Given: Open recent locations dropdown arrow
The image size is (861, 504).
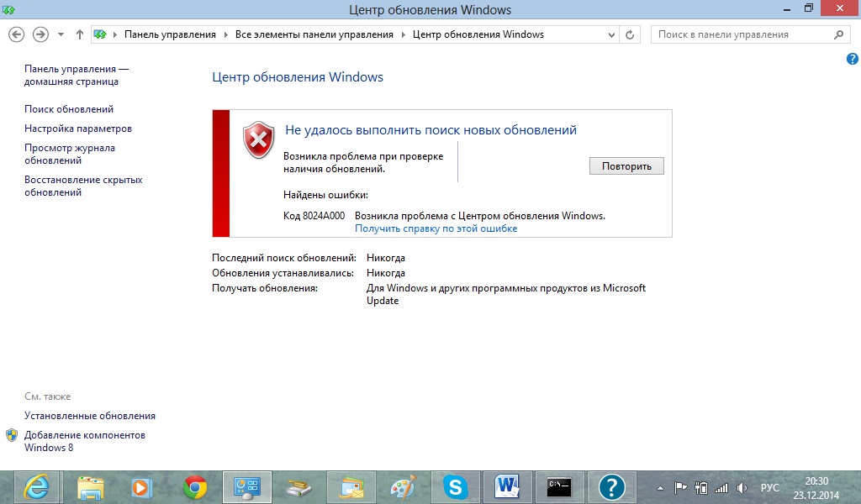Looking at the screenshot, I should (61, 34).
